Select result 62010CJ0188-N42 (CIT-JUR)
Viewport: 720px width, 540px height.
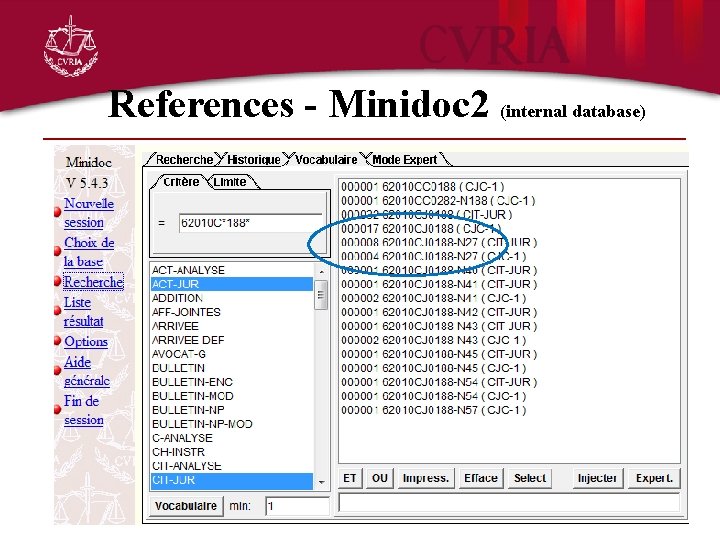point(439,312)
